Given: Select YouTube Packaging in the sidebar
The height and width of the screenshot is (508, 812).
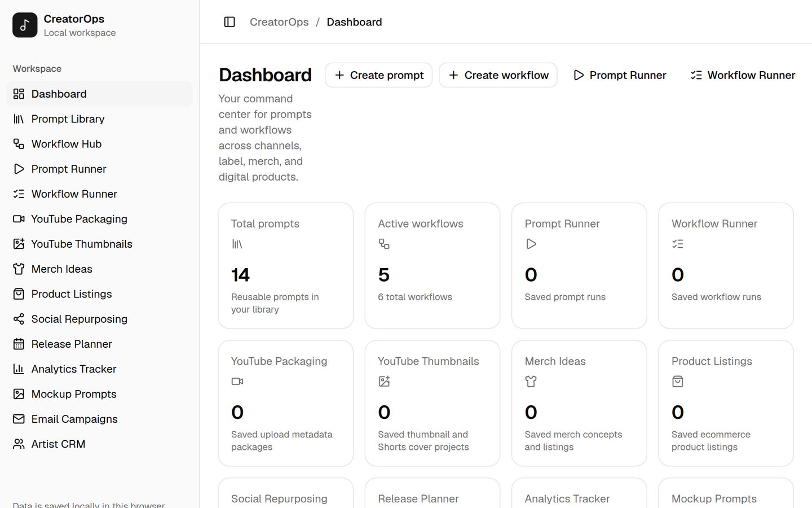Looking at the screenshot, I should (99, 219).
